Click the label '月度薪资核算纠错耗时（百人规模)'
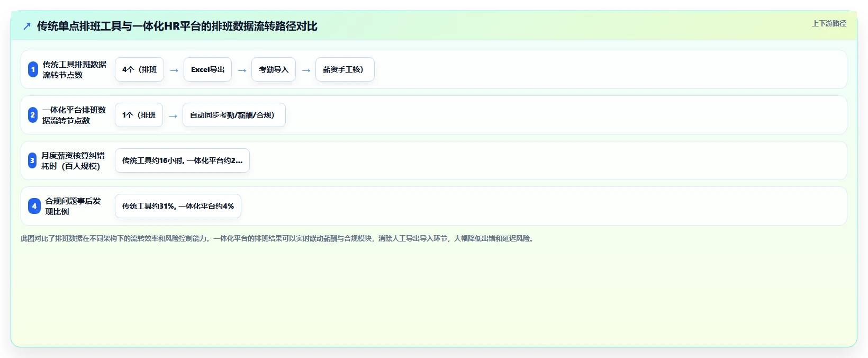Viewport: 868px width, 358px height. 73,160
